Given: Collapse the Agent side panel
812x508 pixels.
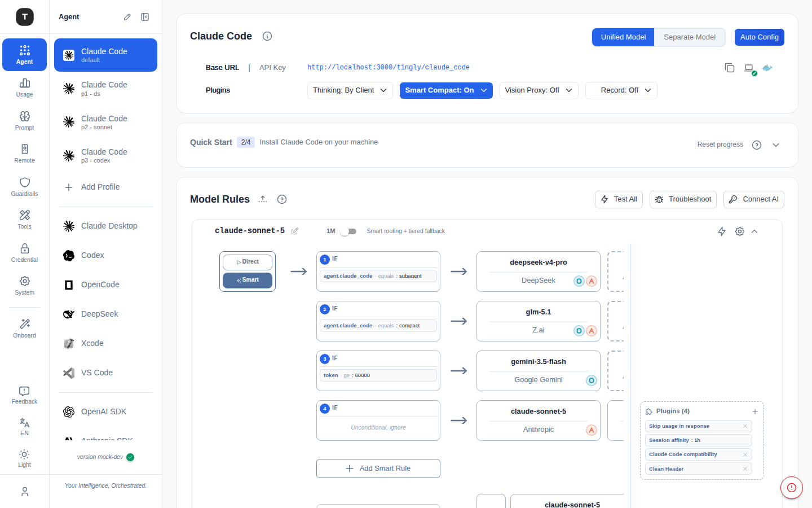Looking at the screenshot, I should coord(145,17).
